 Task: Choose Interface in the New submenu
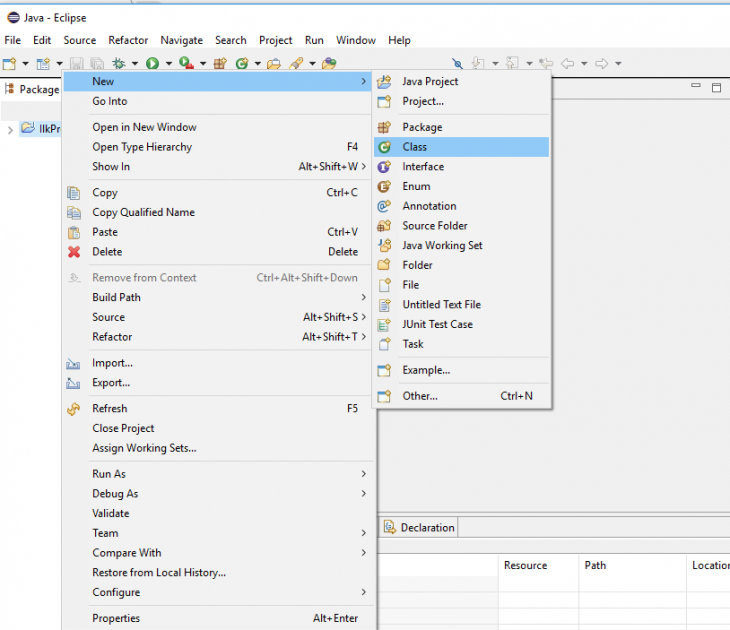point(461,166)
